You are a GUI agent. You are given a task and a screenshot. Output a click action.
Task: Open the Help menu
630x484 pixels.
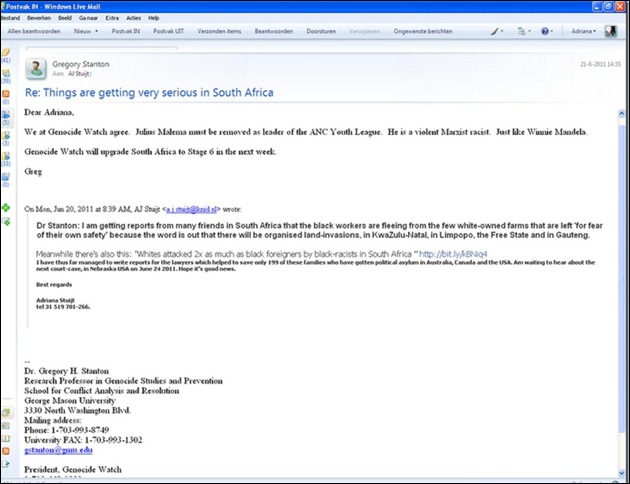pyautogui.click(x=153, y=18)
